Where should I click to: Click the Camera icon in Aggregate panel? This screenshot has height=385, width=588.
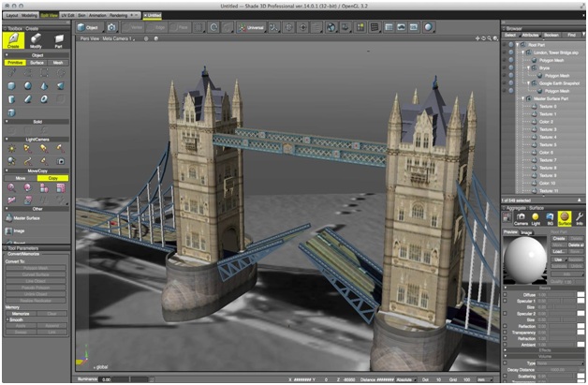521,219
